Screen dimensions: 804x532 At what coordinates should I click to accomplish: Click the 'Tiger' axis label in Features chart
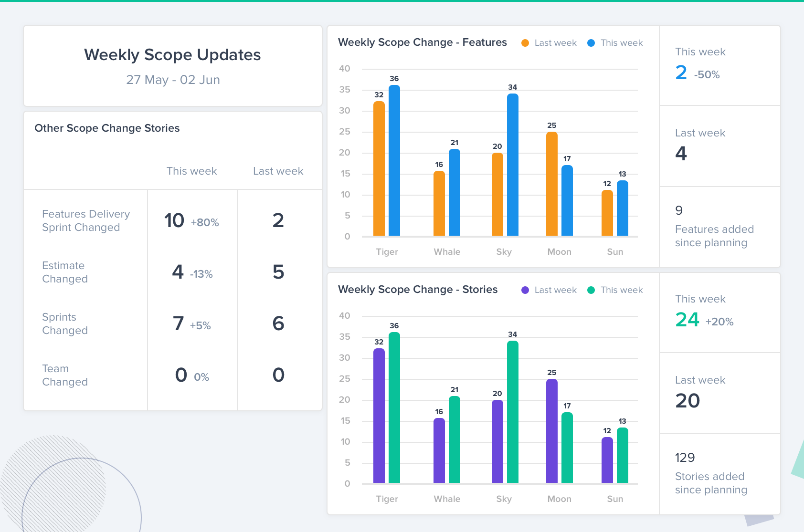click(387, 251)
